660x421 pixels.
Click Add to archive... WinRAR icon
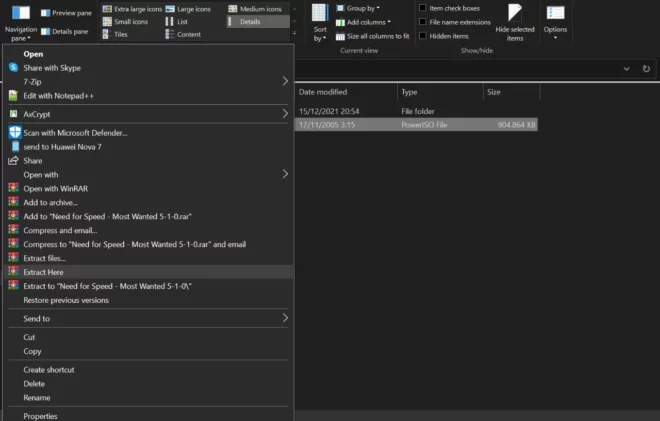pyautogui.click(x=13, y=202)
